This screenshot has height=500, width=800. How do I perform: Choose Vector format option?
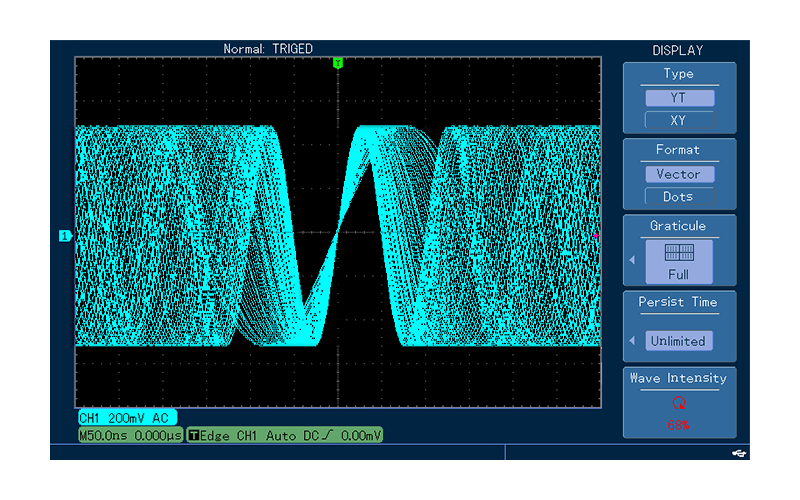(x=679, y=174)
